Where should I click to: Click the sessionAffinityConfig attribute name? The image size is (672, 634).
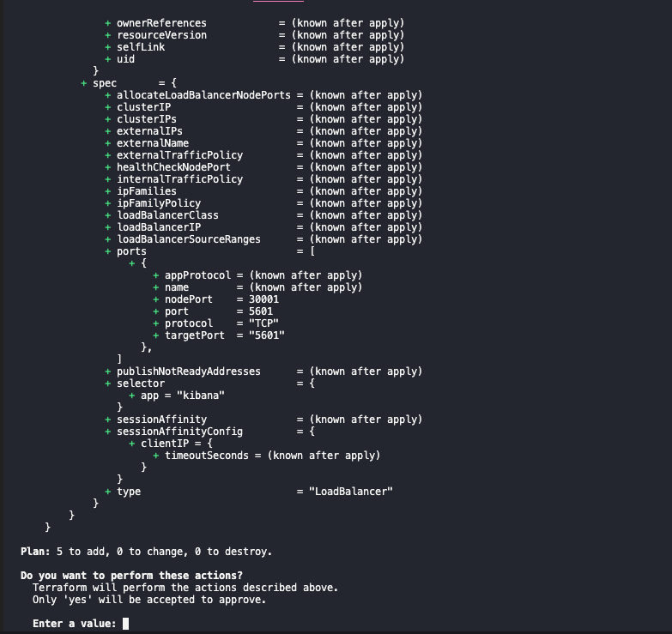pyautogui.click(x=179, y=432)
